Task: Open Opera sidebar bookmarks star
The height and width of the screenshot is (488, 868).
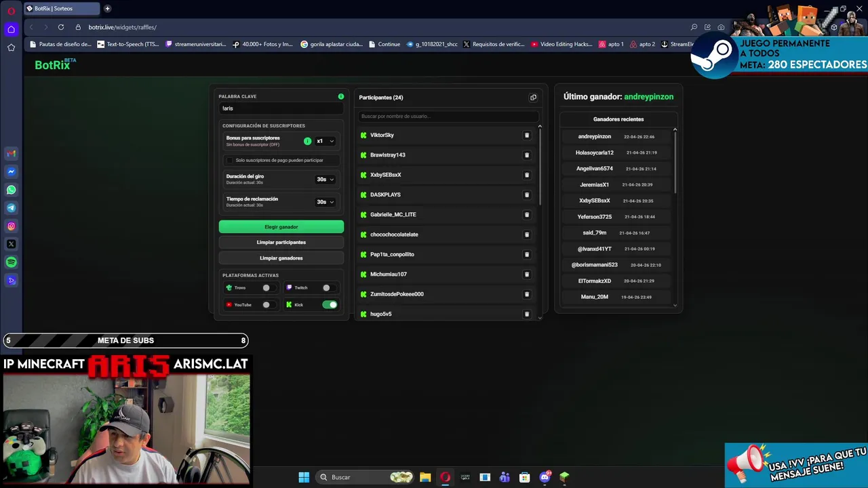Action: point(12,47)
